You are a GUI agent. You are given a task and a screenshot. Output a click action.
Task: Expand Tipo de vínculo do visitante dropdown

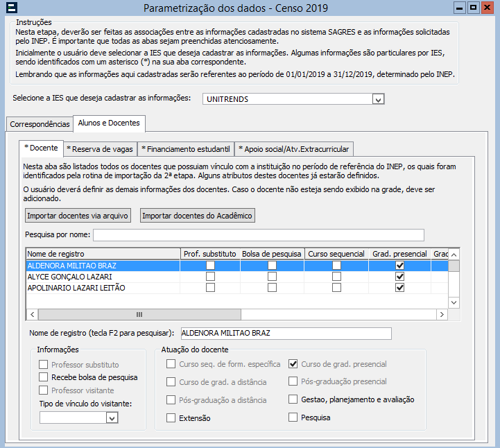pos(112,418)
